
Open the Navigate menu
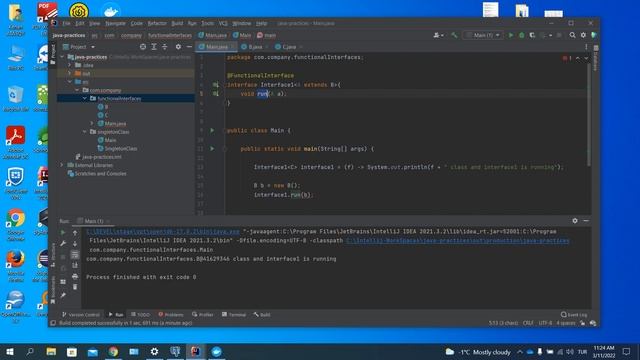tap(116, 24)
